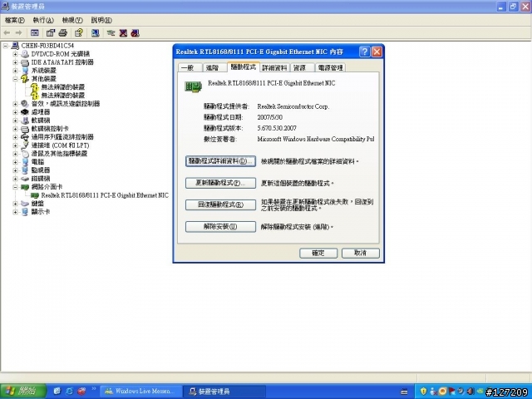532x399 pixels.
Task: Select the 通用序列匯流排控制器 category
Action: (x=62, y=137)
